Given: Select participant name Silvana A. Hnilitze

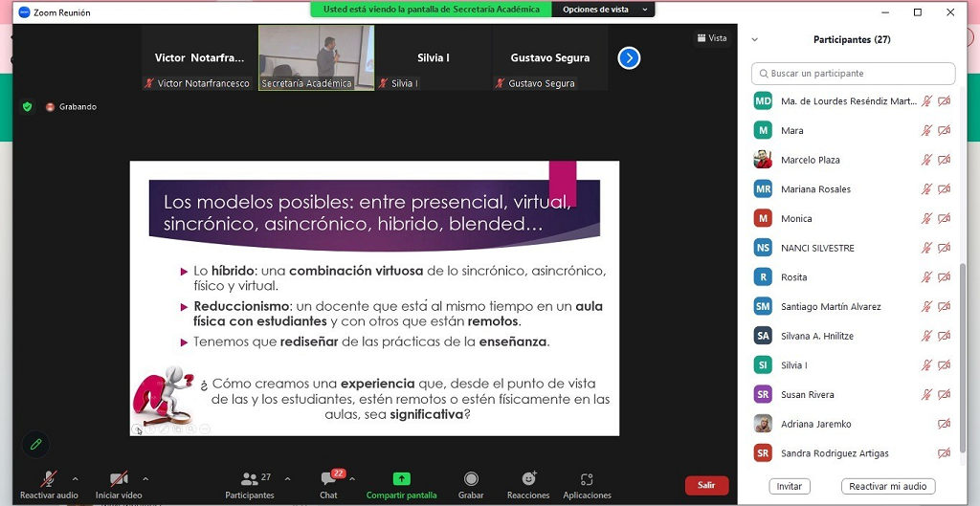Looking at the screenshot, I should 817,336.
